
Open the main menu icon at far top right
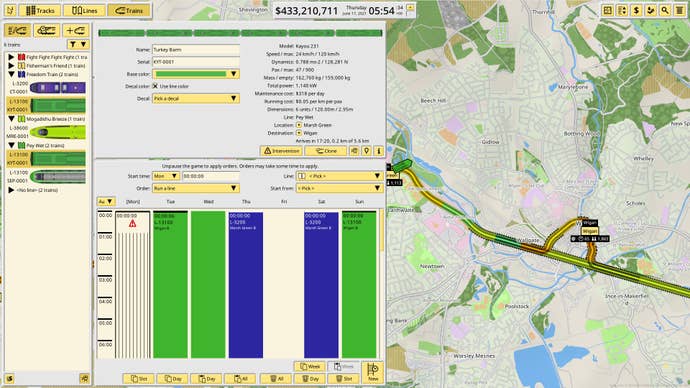680,10
